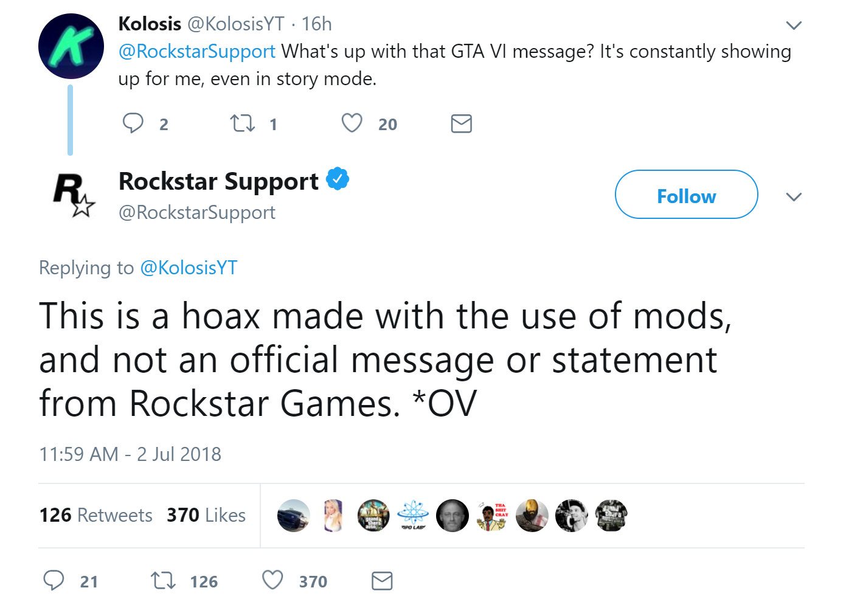846x616 pixels.
Task: Reply to the Kolosis tweet using the comment icon
Action: tap(133, 123)
